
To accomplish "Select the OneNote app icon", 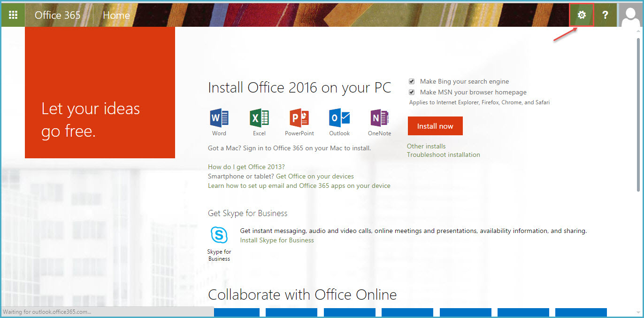I will pos(379,118).
